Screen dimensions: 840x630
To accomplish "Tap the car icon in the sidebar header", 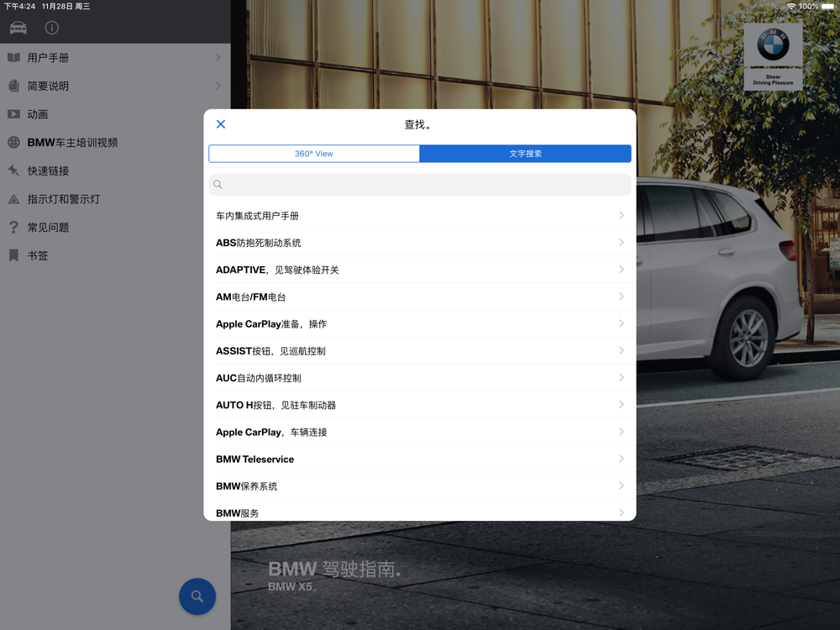I will 18,28.
